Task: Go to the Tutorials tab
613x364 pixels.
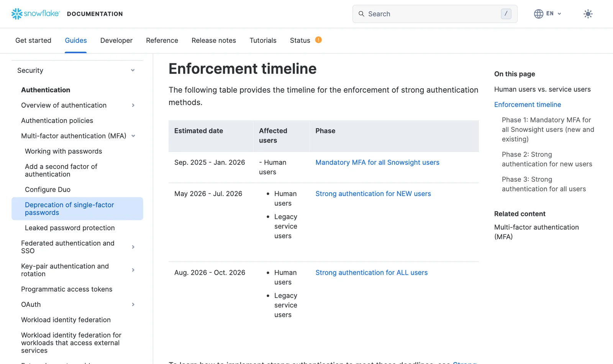Action: (263, 41)
